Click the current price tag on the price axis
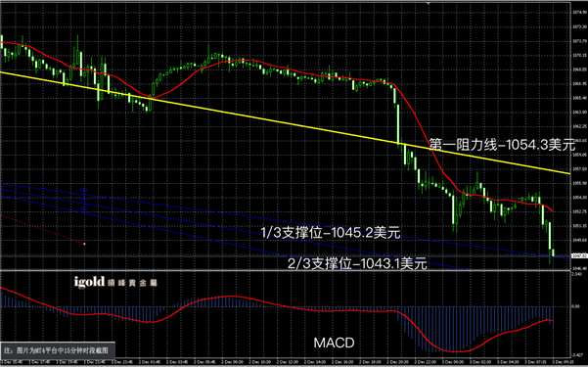The image size is (588, 367). [579, 255]
